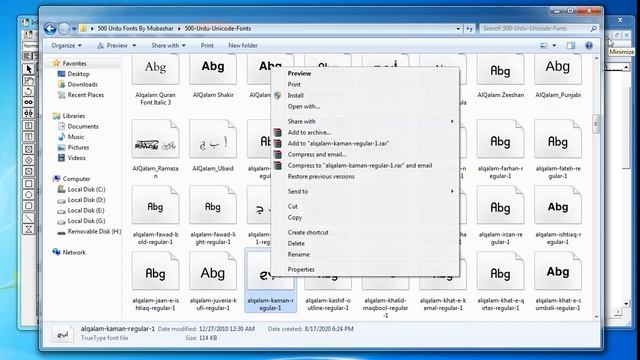
Task: Expand the Send to submenu
Action: tap(365, 191)
